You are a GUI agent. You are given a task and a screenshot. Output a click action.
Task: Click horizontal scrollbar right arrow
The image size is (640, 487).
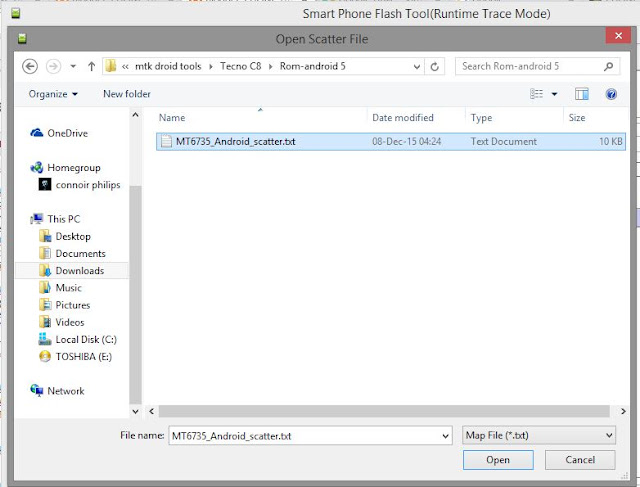pos(623,411)
